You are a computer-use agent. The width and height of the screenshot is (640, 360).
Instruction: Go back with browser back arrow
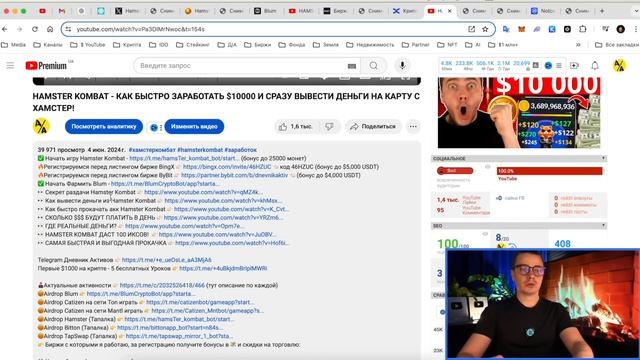click(5, 29)
